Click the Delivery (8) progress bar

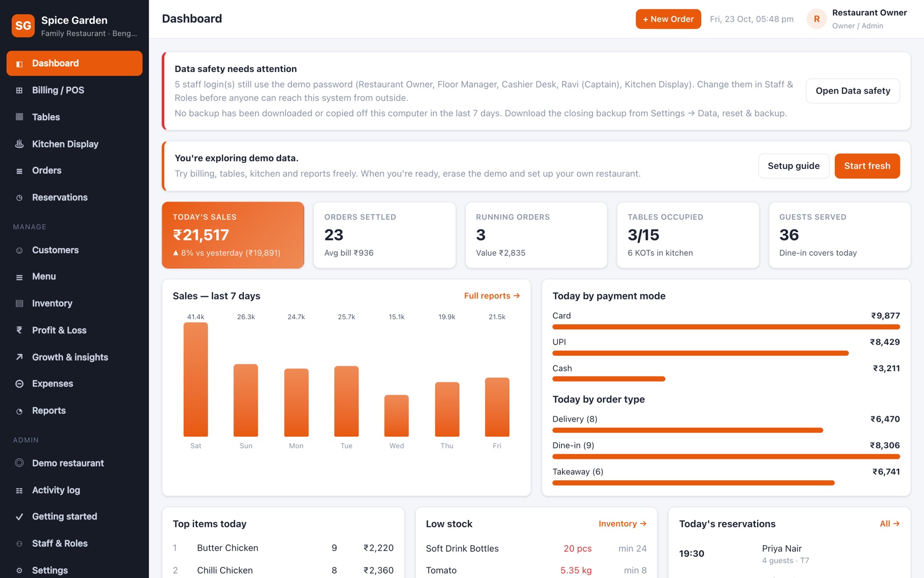click(688, 430)
